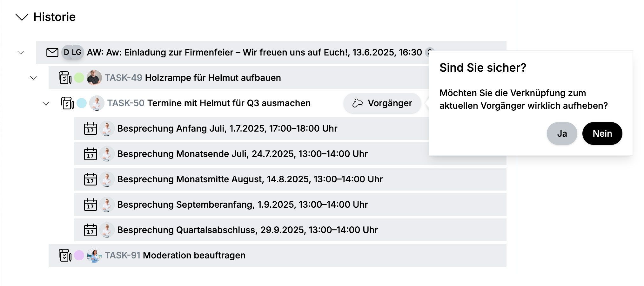The image size is (644, 286).
Task: Click the task icon next to TASK-91
Action: pyautogui.click(x=65, y=255)
